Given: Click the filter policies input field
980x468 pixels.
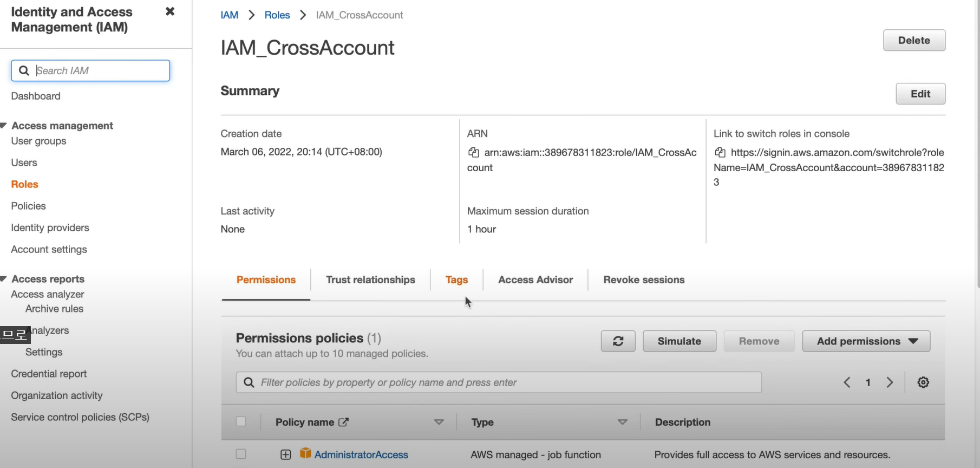Looking at the screenshot, I should click(499, 382).
